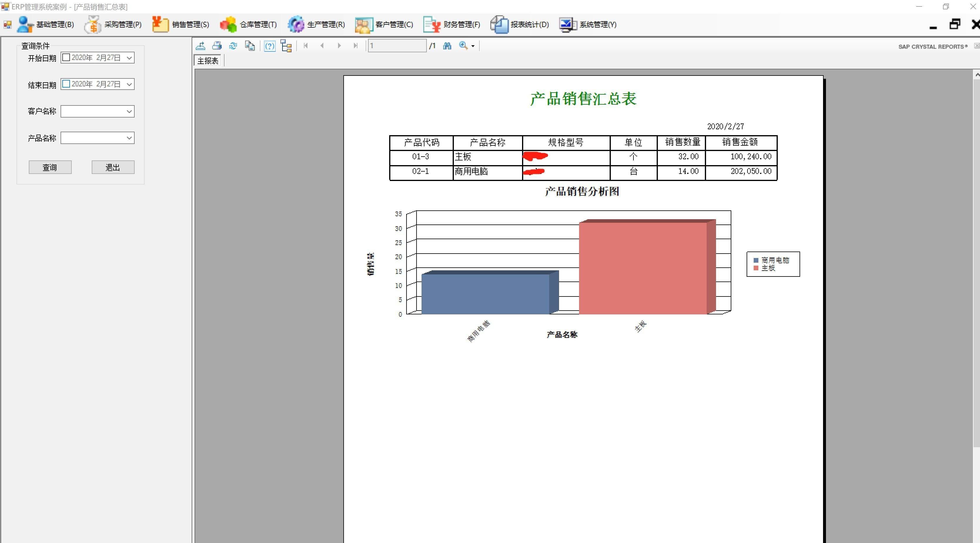Toggle the parameter panel icon
The height and width of the screenshot is (543, 980).
(270, 46)
